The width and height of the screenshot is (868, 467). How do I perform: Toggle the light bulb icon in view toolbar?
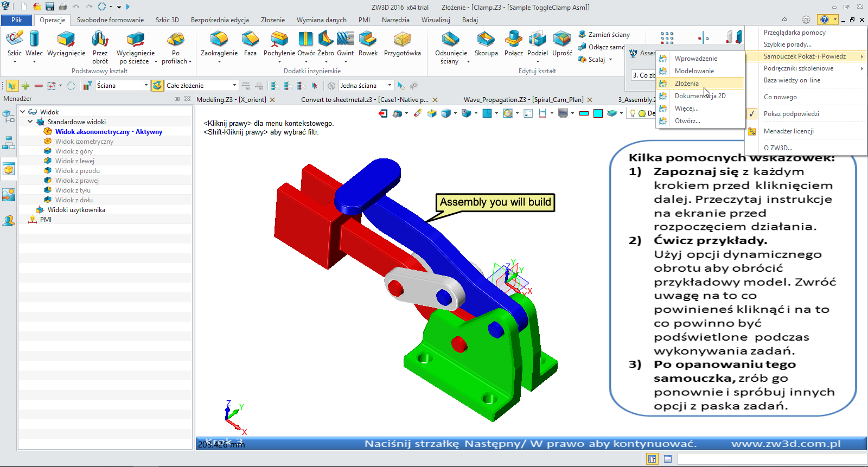(x=633, y=113)
